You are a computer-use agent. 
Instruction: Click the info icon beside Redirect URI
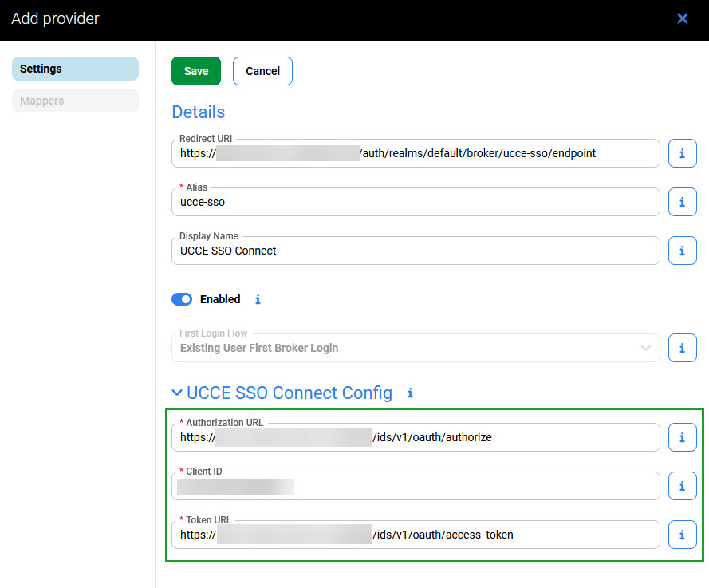pyautogui.click(x=682, y=153)
